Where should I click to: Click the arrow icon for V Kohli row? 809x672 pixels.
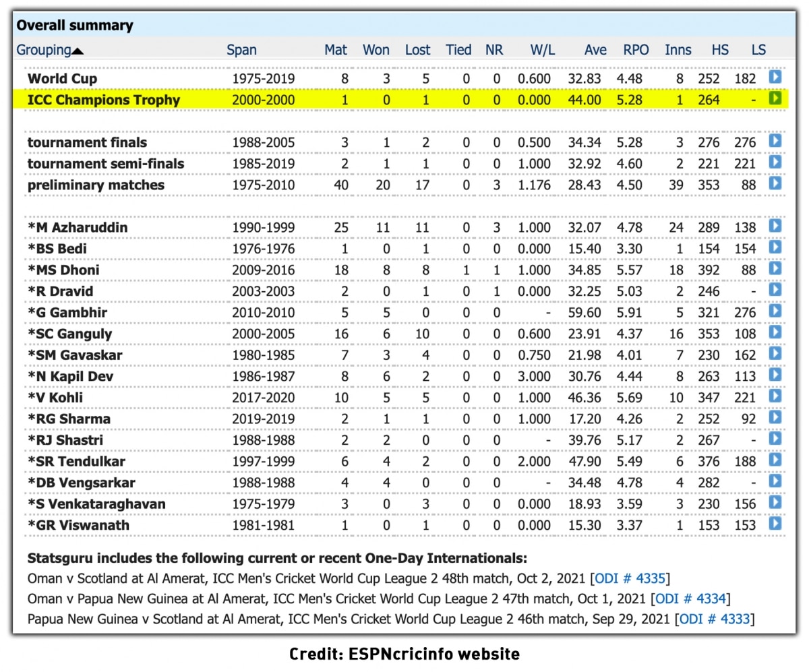click(775, 396)
